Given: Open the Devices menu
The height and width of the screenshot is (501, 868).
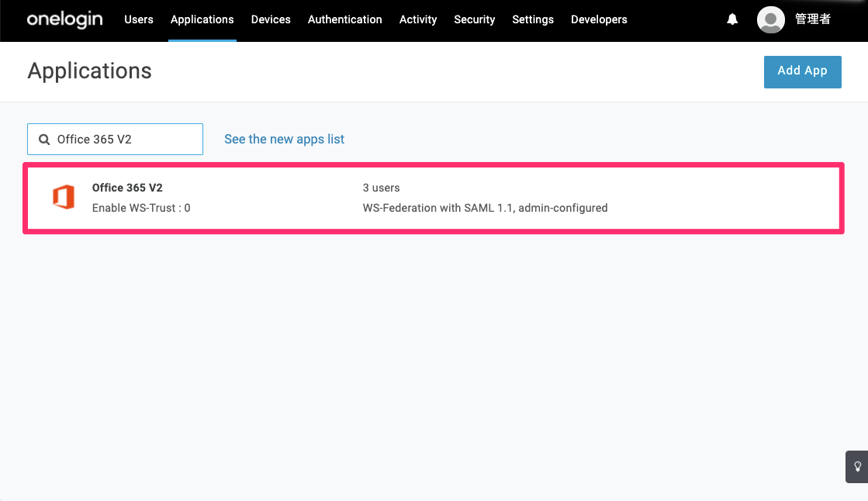Looking at the screenshot, I should point(271,19).
